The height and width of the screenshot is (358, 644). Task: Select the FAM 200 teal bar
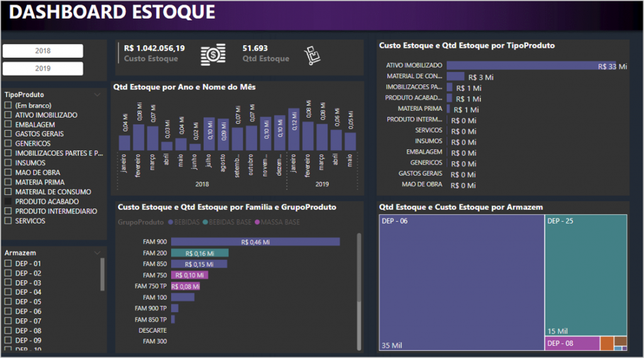click(199, 253)
